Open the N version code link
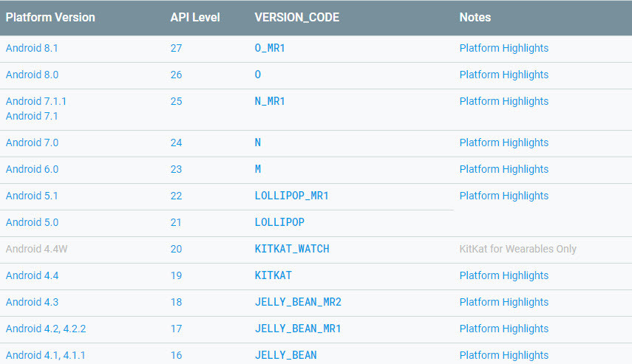Image resolution: width=632 pixels, height=364 pixels. (x=258, y=143)
